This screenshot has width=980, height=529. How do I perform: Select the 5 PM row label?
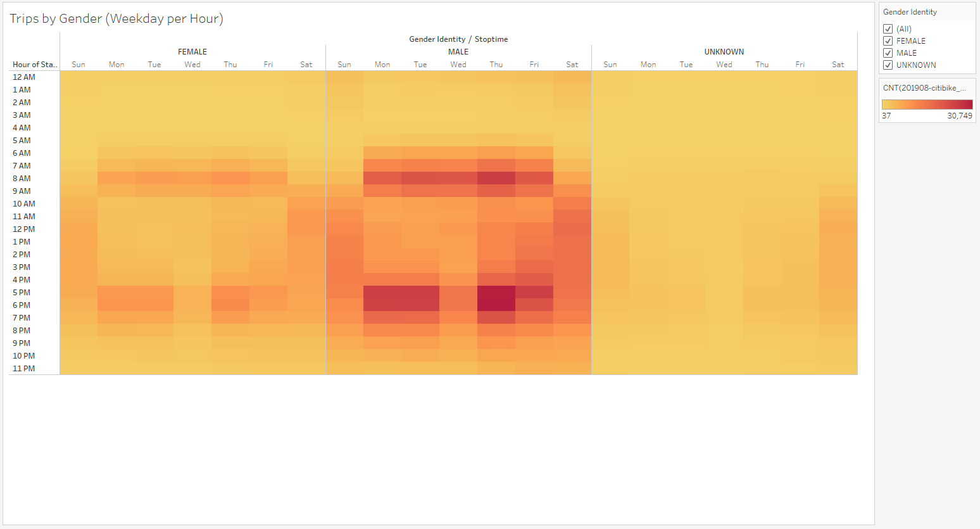click(x=22, y=293)
